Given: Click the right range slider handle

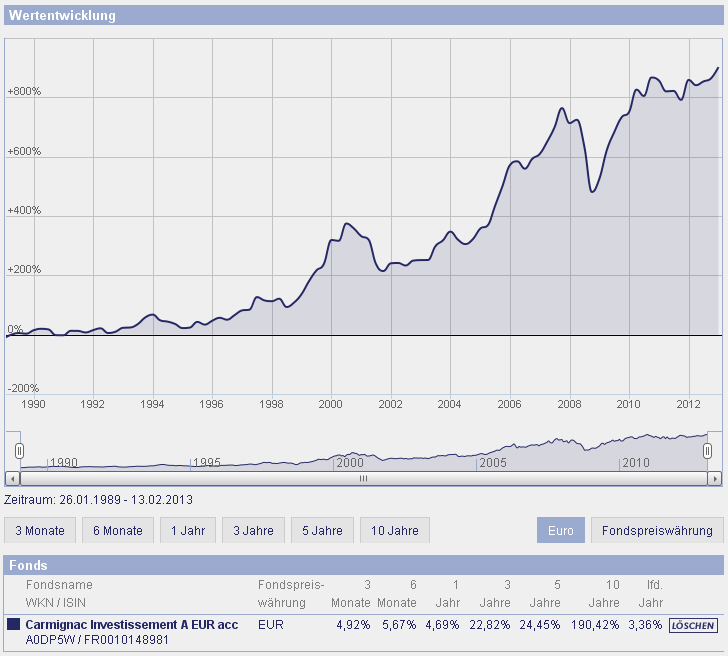Looking at the screenshot, I should tap(707, 451).
